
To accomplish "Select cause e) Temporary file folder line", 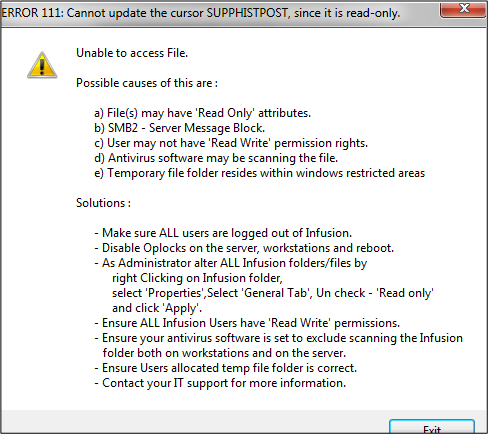I will pos(260,173).
